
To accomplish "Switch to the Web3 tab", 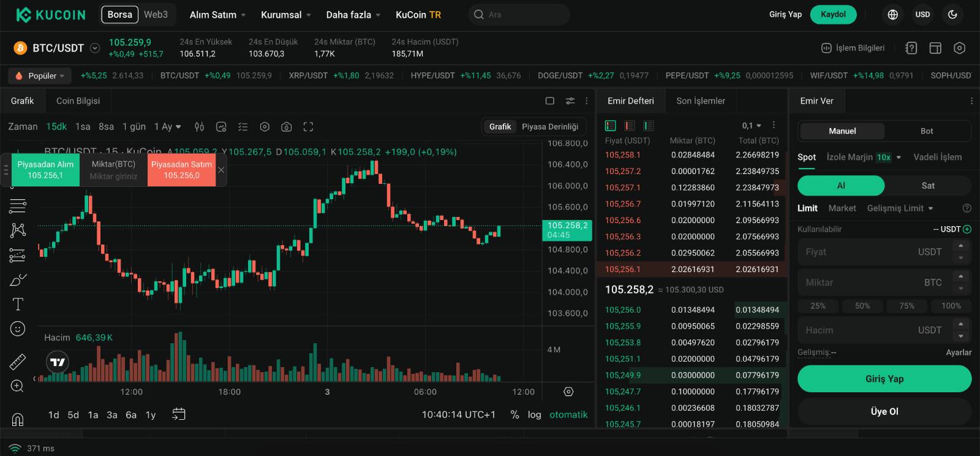I will (156, 15).
